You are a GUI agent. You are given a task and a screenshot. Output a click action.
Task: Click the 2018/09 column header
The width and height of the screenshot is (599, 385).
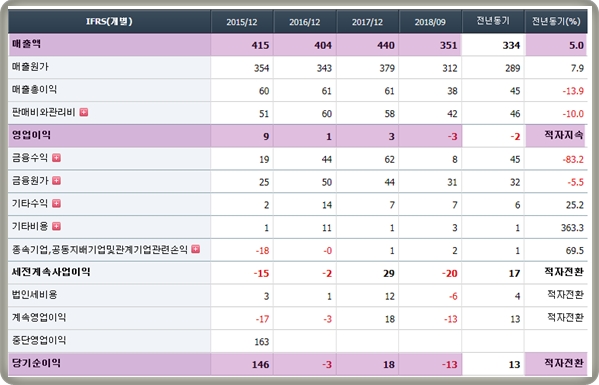(x=430, y=22)
